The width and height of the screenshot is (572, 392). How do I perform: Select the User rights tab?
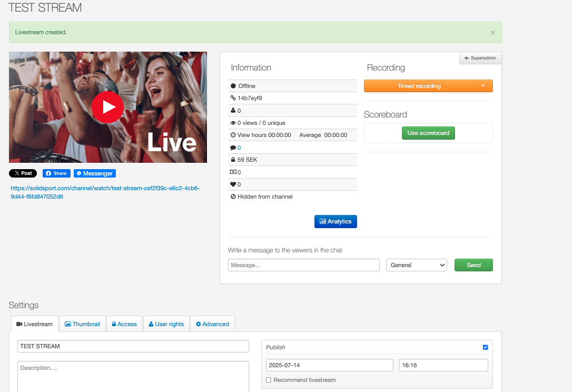click(x=166, y=324)
